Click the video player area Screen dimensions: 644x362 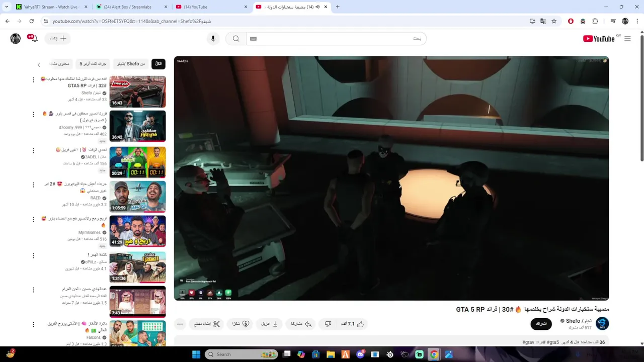(x=391, y=178)
